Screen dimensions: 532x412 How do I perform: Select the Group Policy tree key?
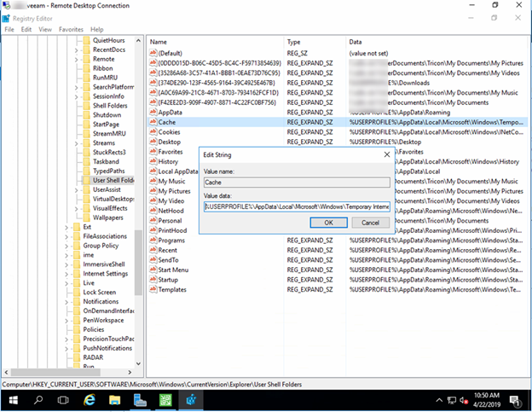click(101, 246)
